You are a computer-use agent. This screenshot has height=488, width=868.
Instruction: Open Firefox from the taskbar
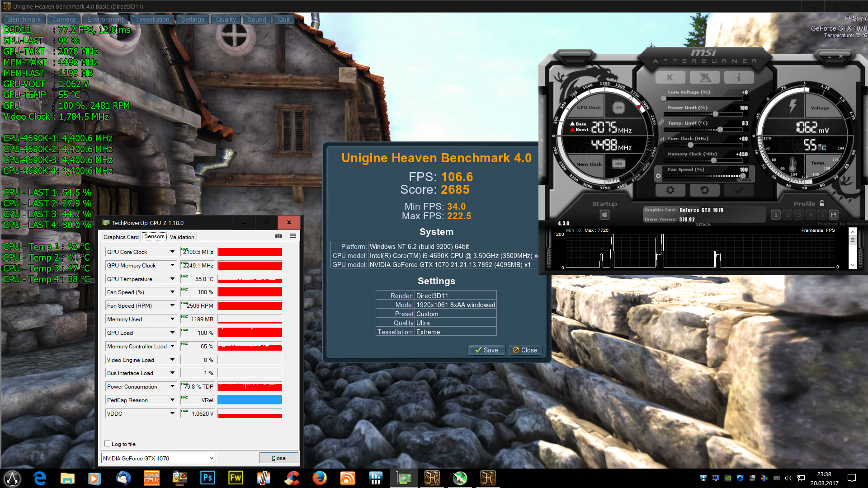click(x=320, y=478)
